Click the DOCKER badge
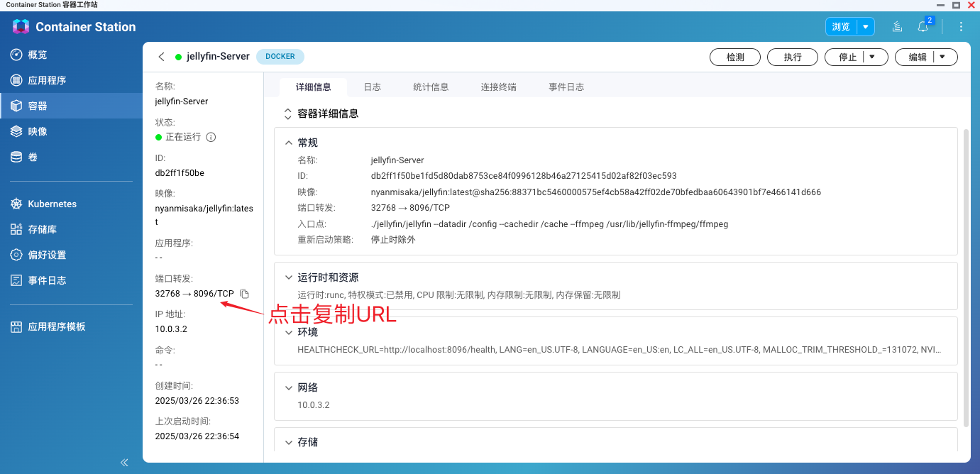 click(x=280, y=57)
